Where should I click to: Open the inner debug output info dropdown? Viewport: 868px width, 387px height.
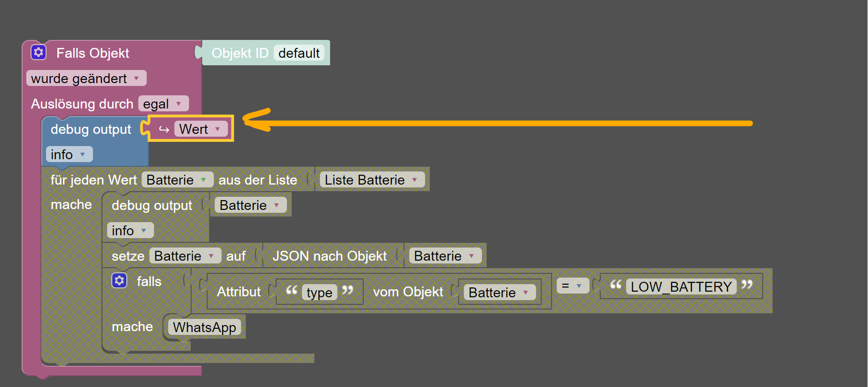click(131, 231)
